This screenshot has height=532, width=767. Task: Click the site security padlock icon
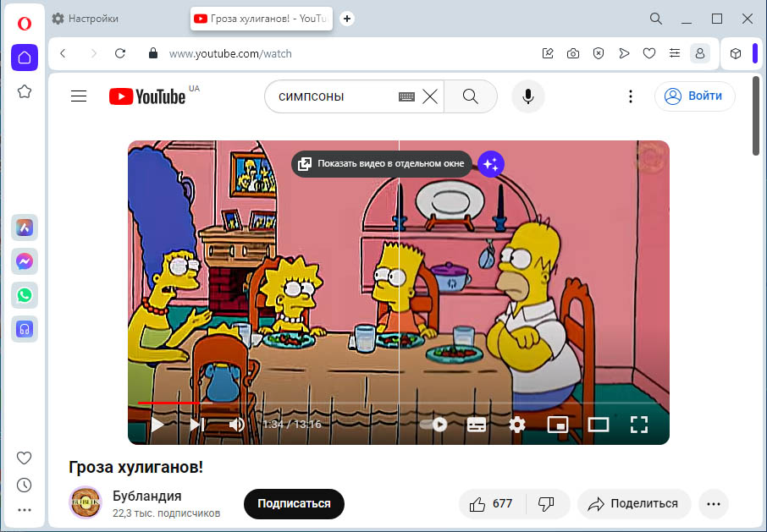click(x=153, y=53)
